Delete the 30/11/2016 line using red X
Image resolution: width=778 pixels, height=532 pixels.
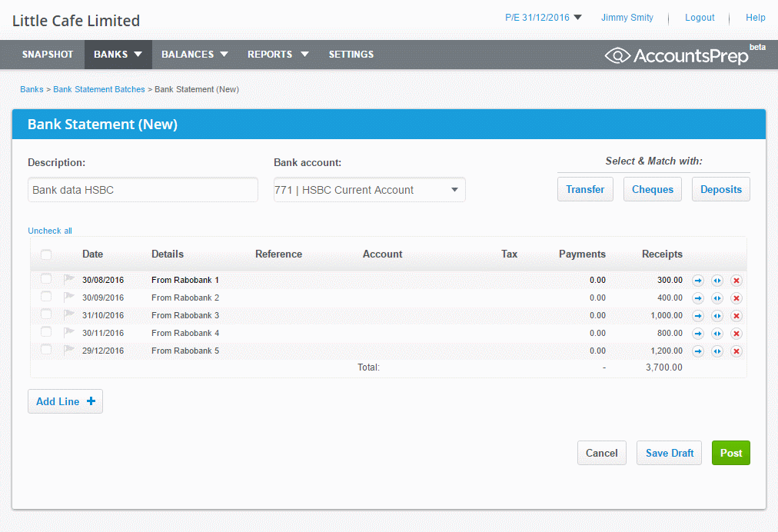(736, 334)
